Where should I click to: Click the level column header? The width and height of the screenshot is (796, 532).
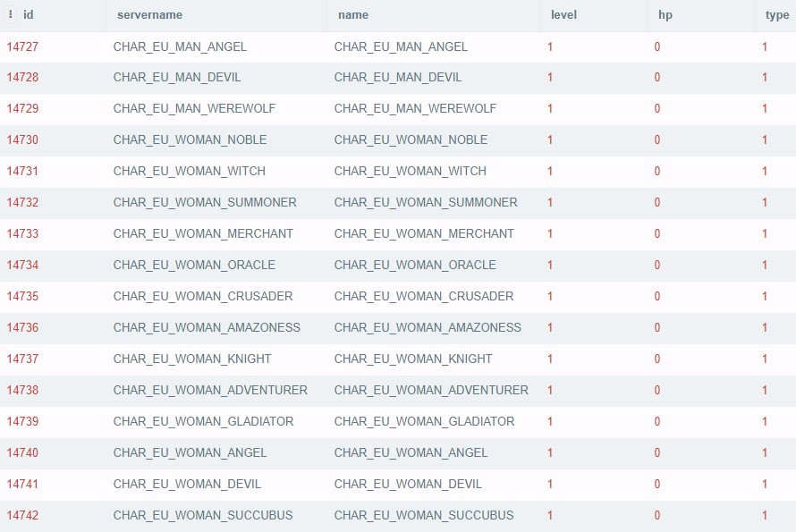click(563, 15)
